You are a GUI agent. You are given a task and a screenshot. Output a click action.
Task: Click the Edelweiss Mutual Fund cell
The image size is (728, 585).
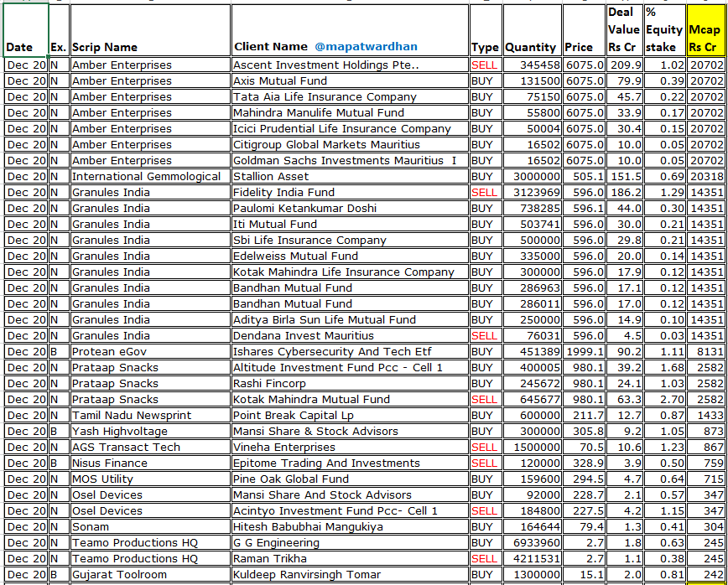pos(350,256)
